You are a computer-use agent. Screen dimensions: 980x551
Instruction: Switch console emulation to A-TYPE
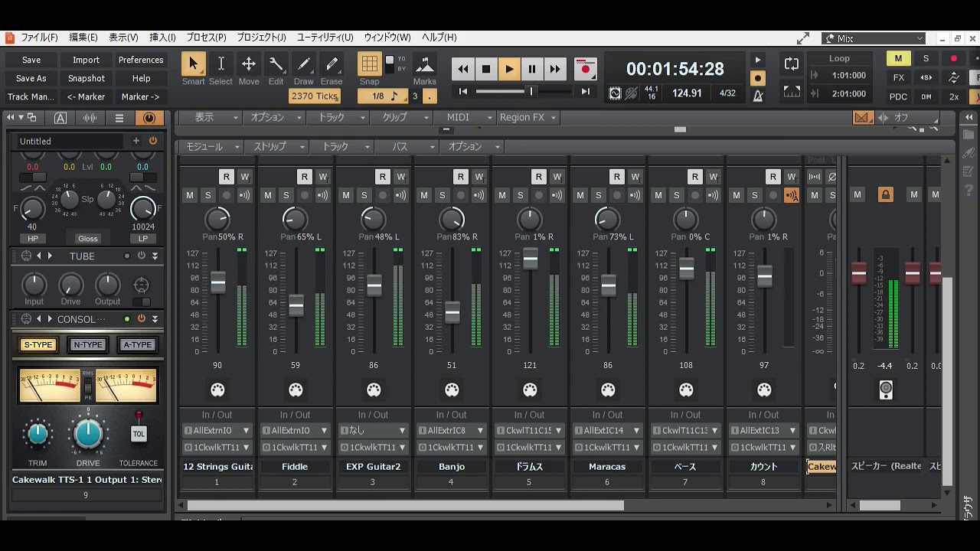point(138,344)
